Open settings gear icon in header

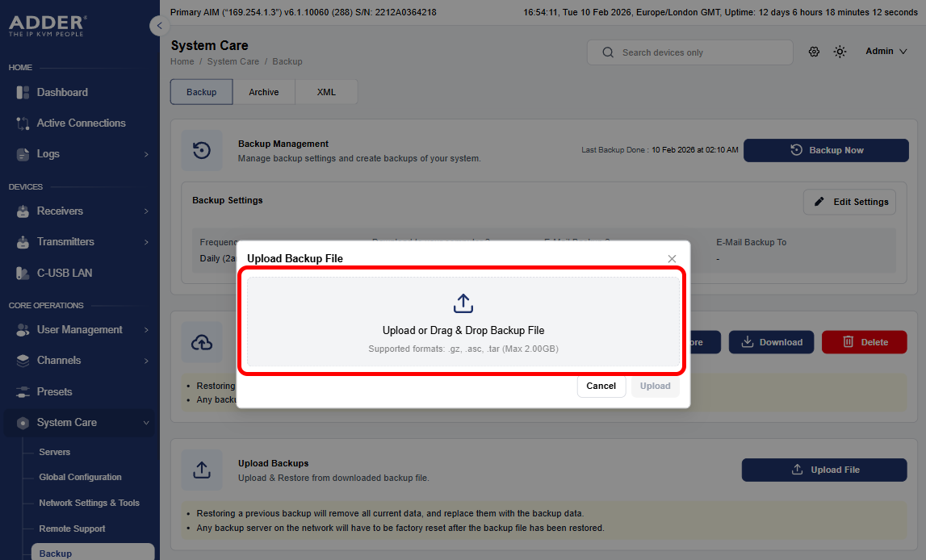814,52
